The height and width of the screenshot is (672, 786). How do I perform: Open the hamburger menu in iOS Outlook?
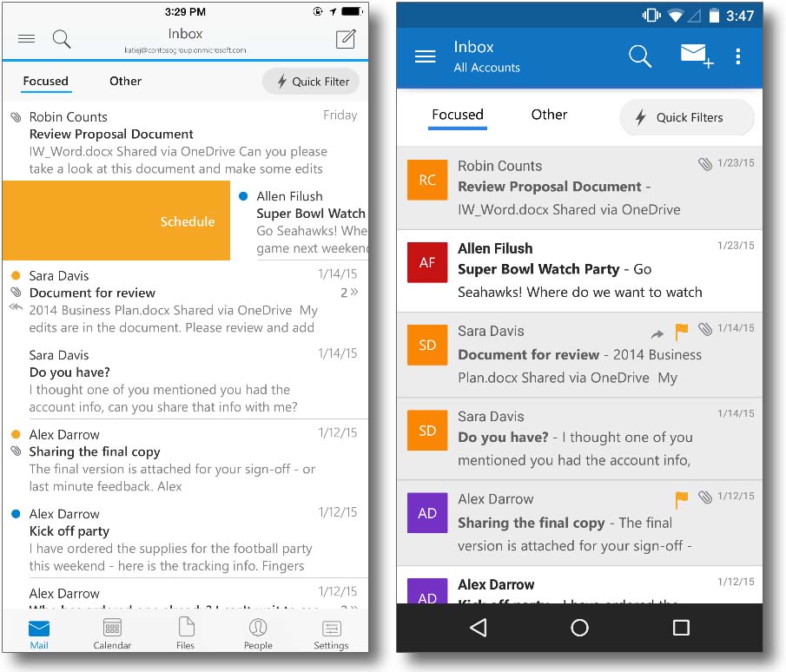click(27, 38)
